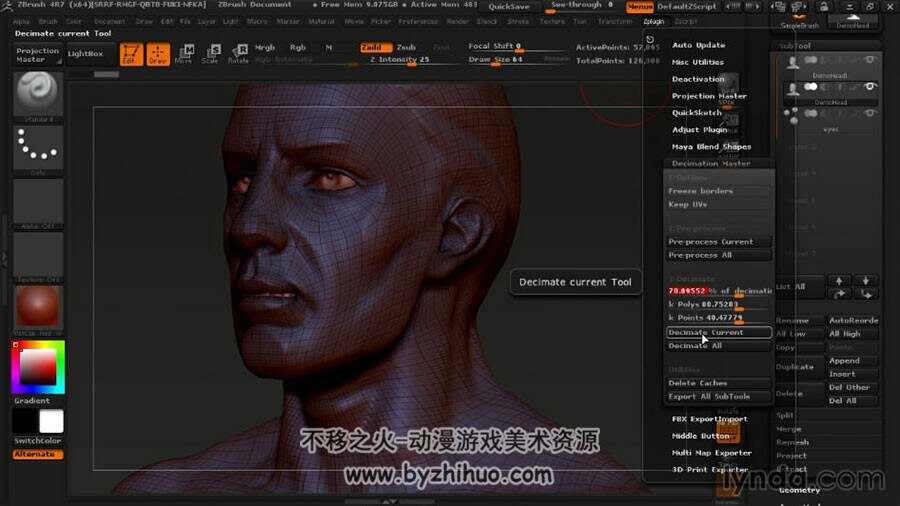Toggle visibility eye of first DemoHead subtool
Viewport: 900px width, 506px height.
(x=870, y=60)
